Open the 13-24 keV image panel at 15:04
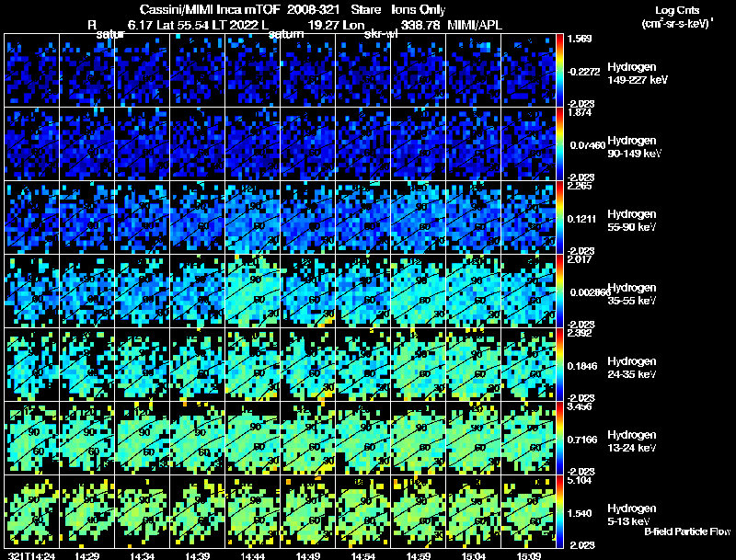Image resolution: width=736 pixels, height=560 pixels. tap(474, 439)
